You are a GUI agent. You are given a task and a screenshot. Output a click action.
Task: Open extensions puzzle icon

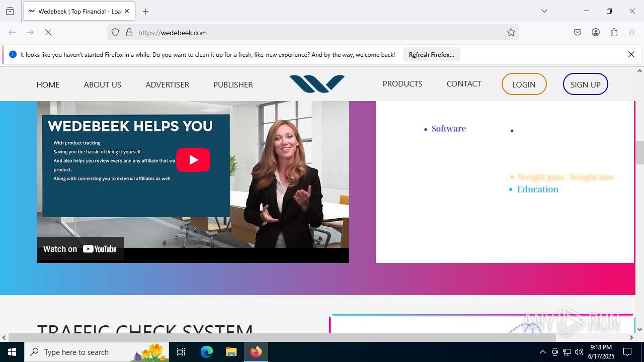[x=614, y=32]
